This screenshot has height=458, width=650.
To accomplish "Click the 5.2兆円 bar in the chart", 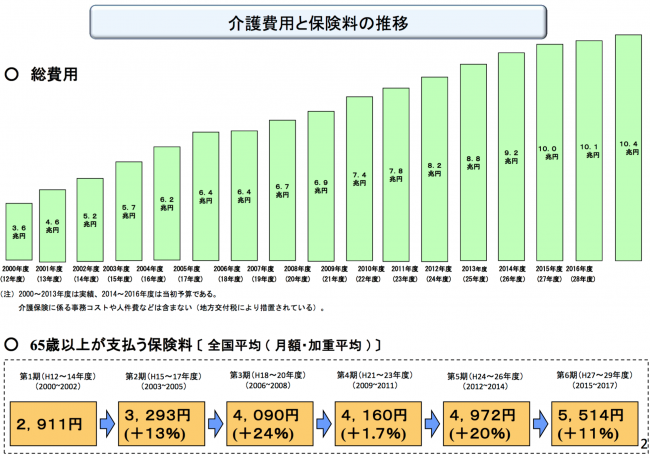I will pyautogui.click(x=90, y=221).
